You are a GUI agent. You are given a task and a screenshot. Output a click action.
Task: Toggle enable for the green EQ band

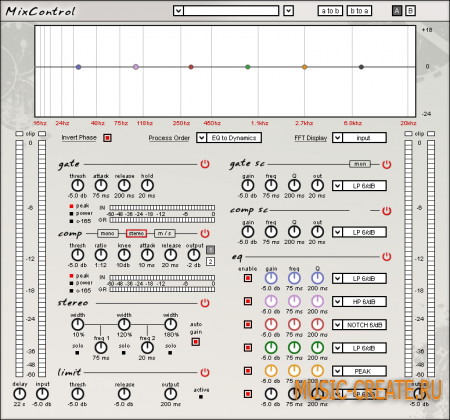pos(248,348)
